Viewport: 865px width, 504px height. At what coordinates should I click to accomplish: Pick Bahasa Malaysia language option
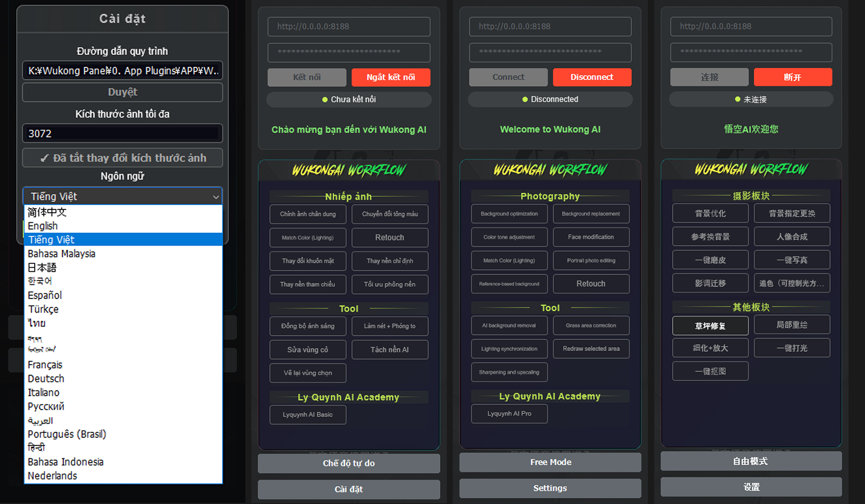(123, 254)
